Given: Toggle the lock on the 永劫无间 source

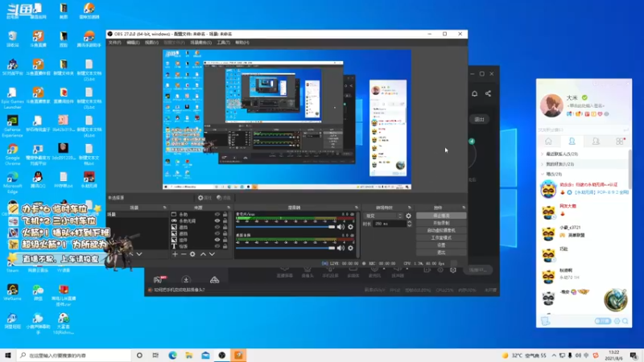Looking at the screenshot, I should pos(225,220).
